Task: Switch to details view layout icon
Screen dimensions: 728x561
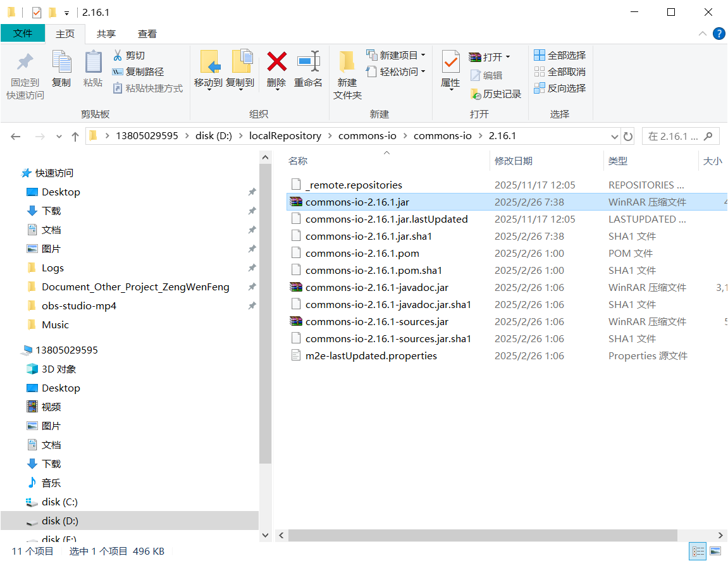Action: (698, 552)
